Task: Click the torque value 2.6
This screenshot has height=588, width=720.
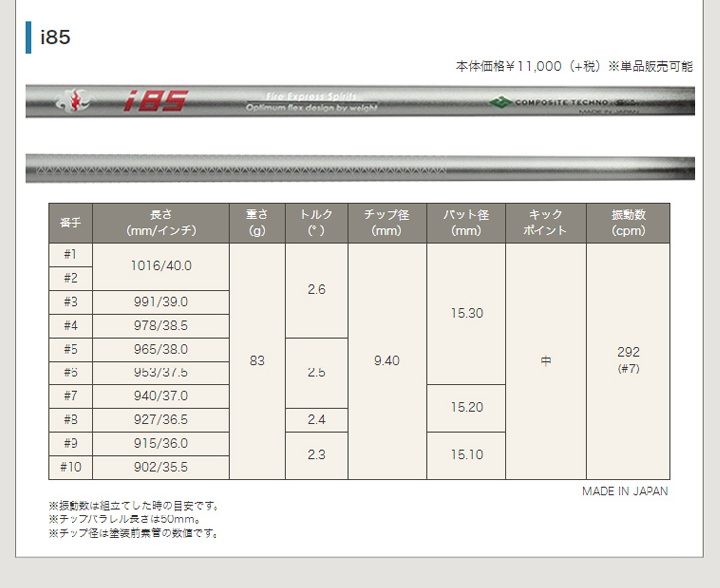Action: tap(317, 290)
